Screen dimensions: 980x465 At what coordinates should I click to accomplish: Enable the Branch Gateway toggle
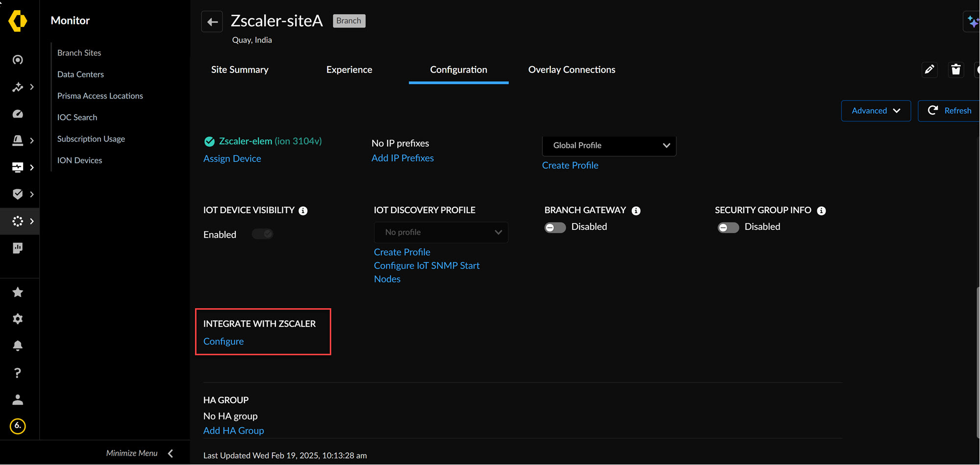tap(555, 227)
